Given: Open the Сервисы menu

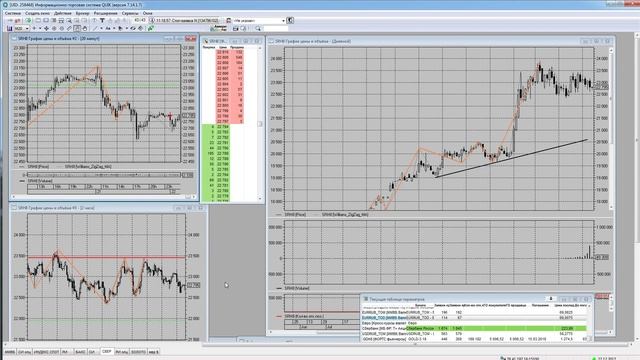Looking at the screenshot, I should point(130,13).
